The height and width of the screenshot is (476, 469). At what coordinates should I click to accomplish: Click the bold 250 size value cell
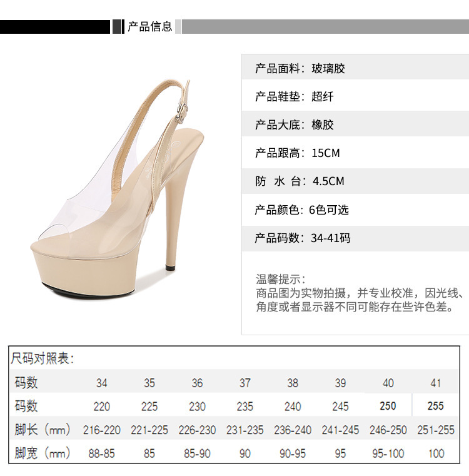coord(388,406)
